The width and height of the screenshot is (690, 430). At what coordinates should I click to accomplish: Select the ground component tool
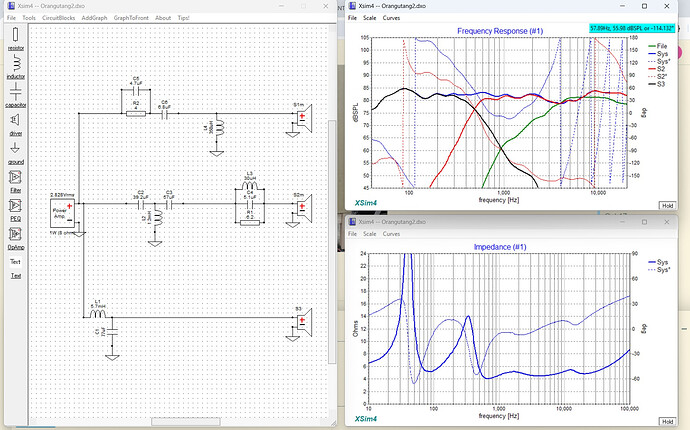click(x=15, y=152)
